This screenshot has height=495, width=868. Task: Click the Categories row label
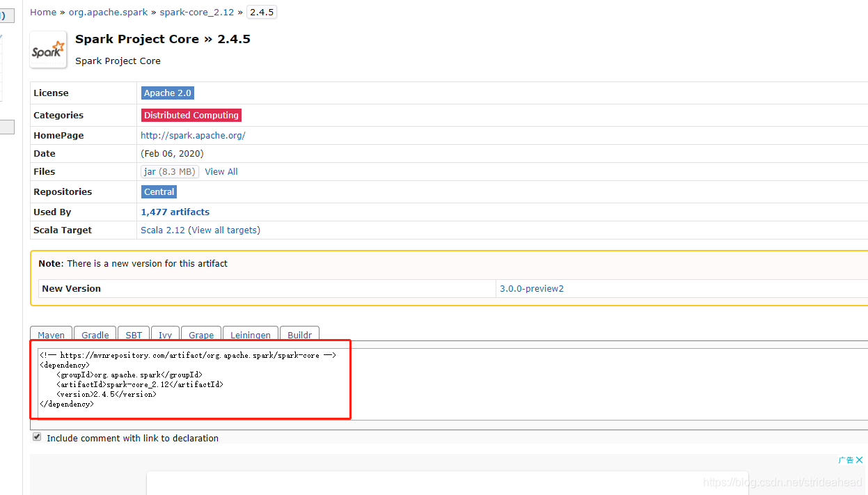[58, 115]
